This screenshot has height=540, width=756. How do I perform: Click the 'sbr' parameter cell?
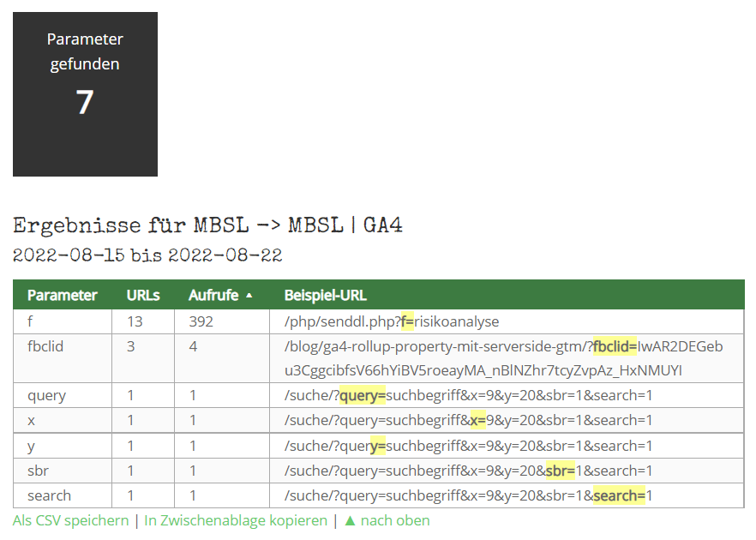[x=39, y=471]
